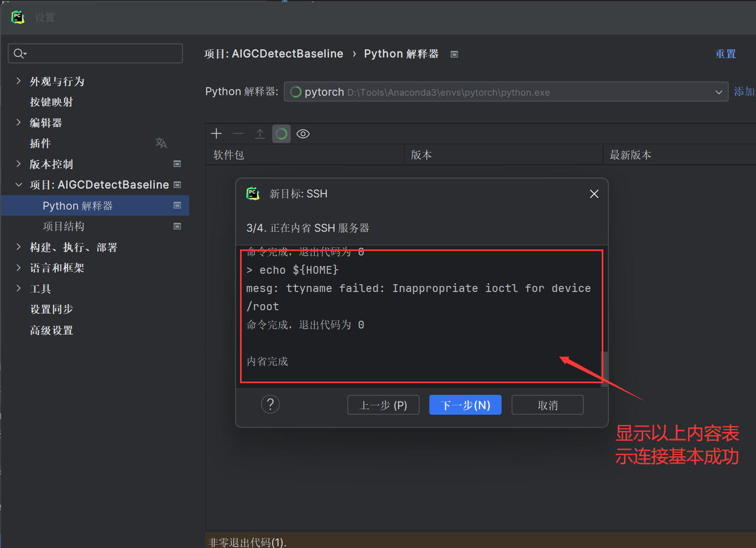This screenshot has height=548, width=756.
Task: Click the PyCharm icon in SSH dialog
Action: (253, 193)
